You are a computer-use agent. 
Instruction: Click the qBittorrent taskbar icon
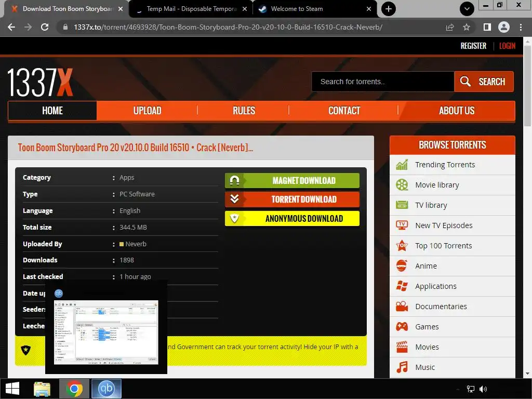106,389
